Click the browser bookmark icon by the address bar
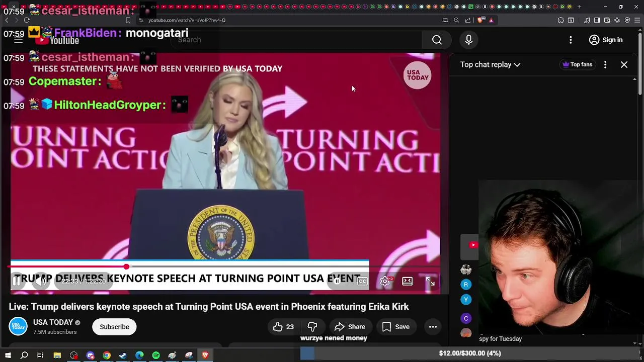This screenshot has height=362, width=644. [128, 20]
